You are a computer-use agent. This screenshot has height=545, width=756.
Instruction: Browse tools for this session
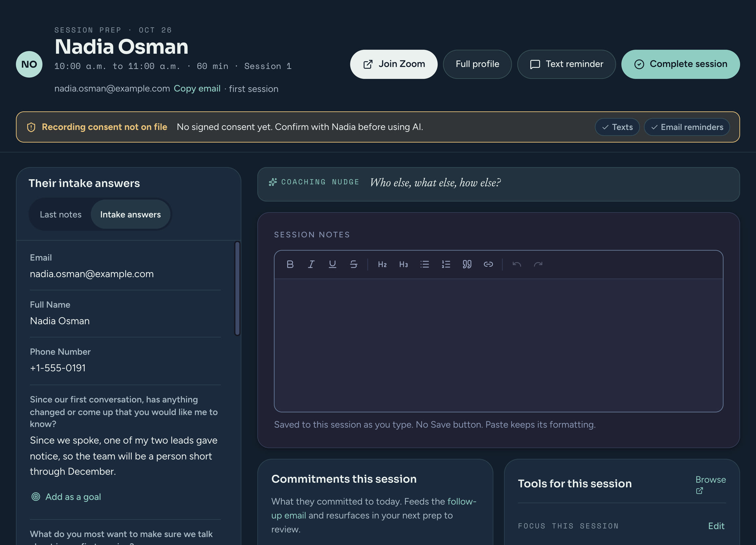point(710,484)
